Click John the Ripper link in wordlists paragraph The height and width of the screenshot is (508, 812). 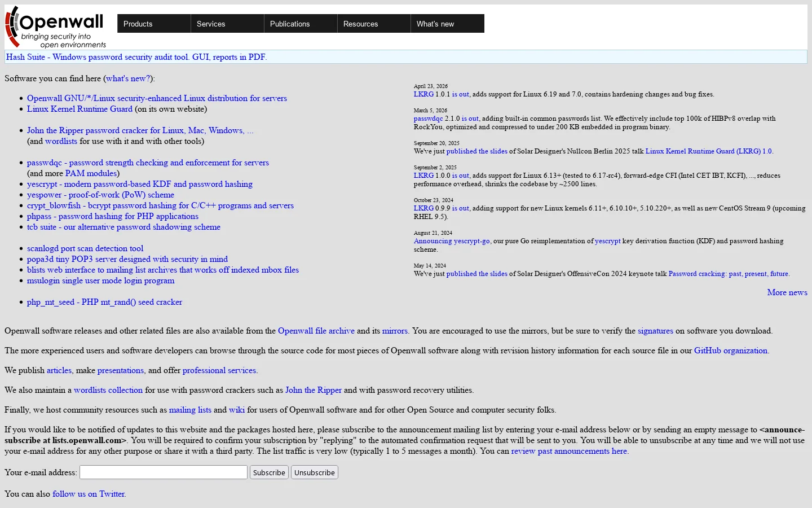coord(314,390)
